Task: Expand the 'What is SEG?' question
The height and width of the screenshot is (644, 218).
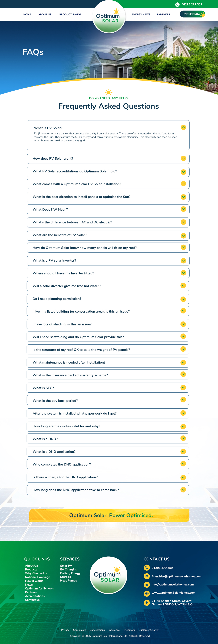Action: 183,388
